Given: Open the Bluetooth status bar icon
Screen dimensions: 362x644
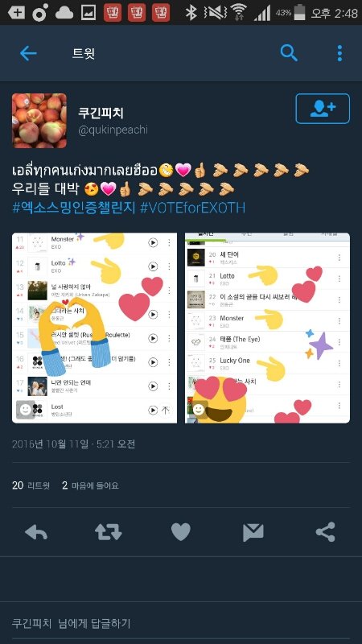Looking at the screenshot, I should click(x=191, y=12).
